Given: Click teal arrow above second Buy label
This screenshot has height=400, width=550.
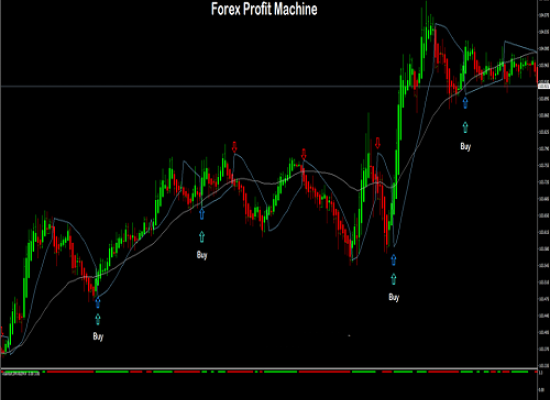Looking at the screenshot, I should pyautogui.click(x=202, y=237).
